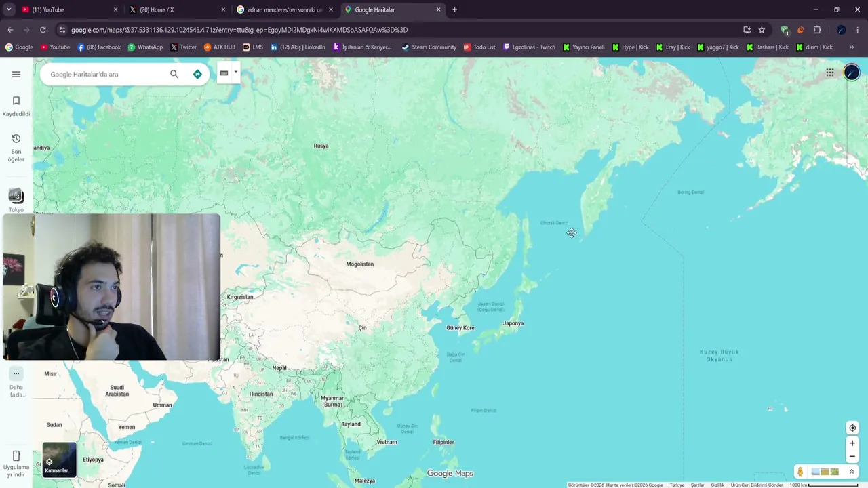Select the Google Haritalar tab
Viewport: 868px width, 488px height.
[393, 9]
